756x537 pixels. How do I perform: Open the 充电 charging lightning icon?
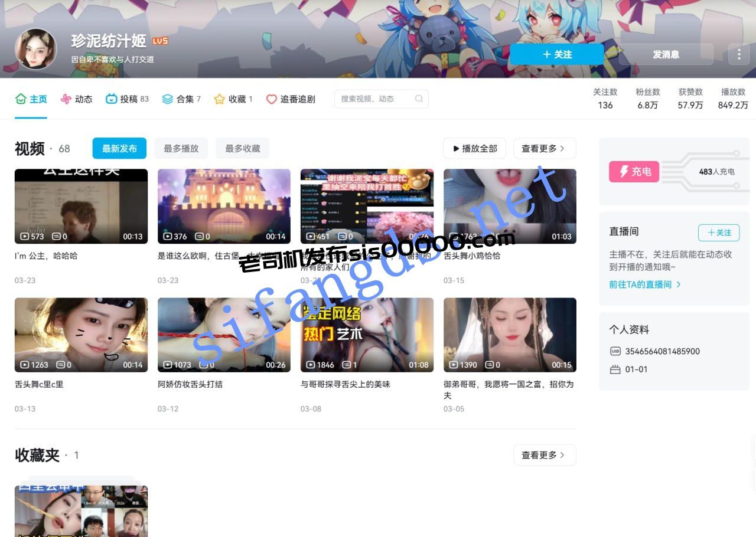(623, 172)
